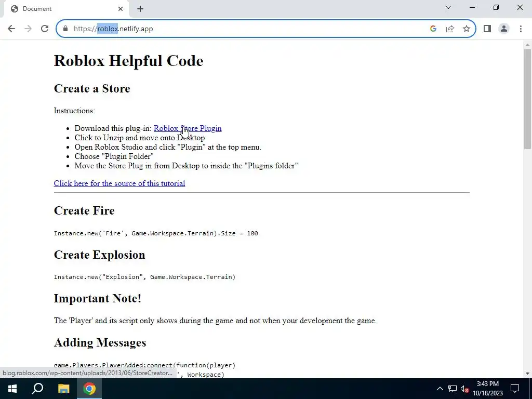Click the 'Choose "Plugin Folder"' list item
The width and height of the screenshot is (532, 399).
coord(114,156)
